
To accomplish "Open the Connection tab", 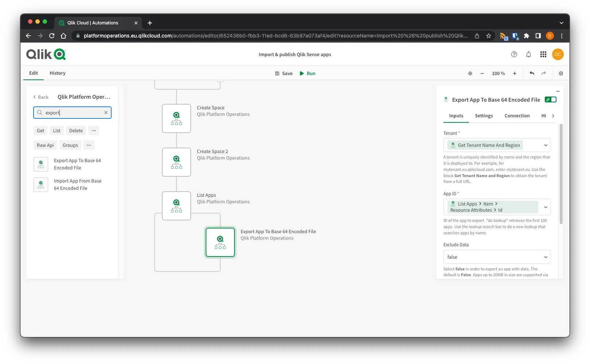I will tap(517, 116).
